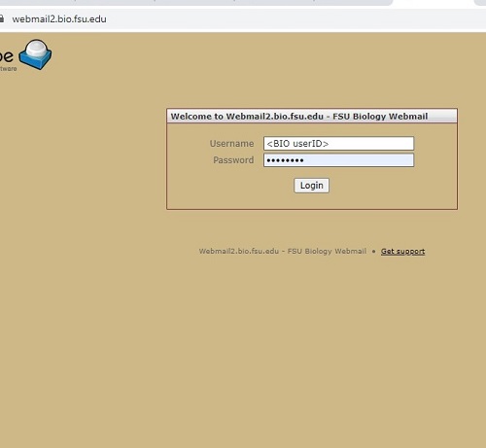Click the Password label text
The width and height of the screenshot is (486, 448).
coord(233,160)
